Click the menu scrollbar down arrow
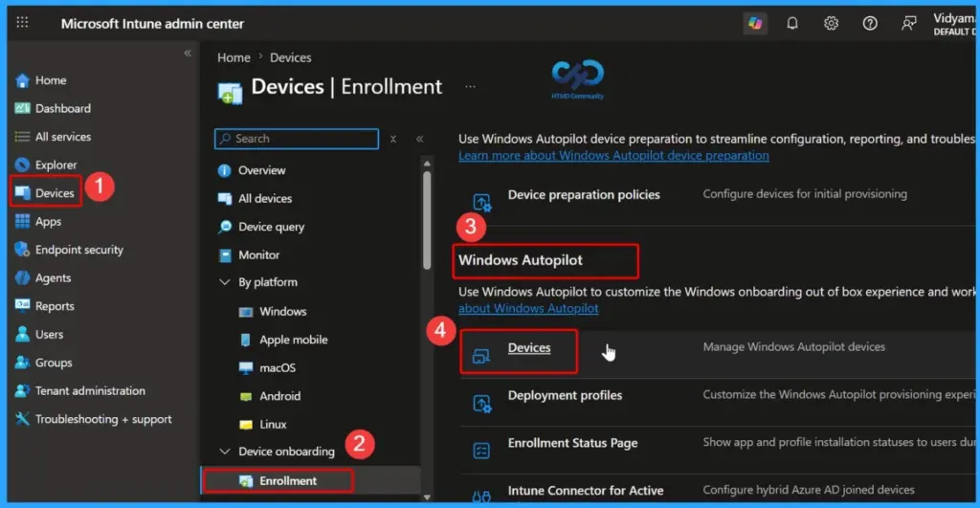This screenshot has width=980, height=508. click(427, 497)
